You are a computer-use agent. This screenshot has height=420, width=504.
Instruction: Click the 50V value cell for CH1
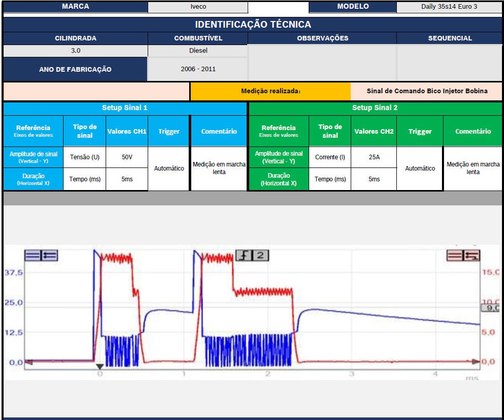click(127, 157)
